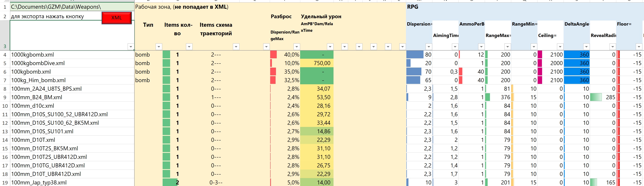
Task: Expand the Ceiling= column filter
Action: 560,47
